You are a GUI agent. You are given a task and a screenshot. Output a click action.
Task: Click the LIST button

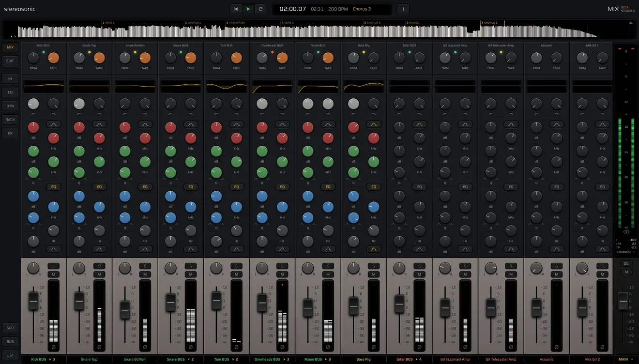[x=10, y=355]
